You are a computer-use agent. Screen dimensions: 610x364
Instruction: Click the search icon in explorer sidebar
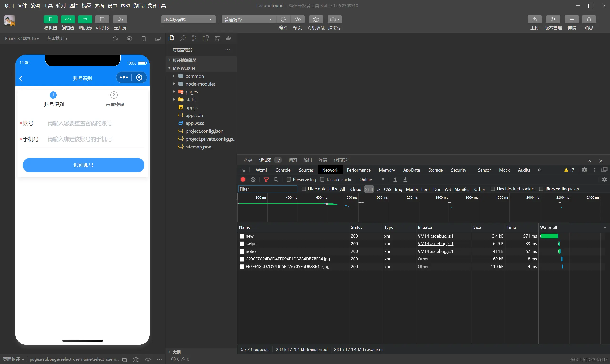point(183,39)
